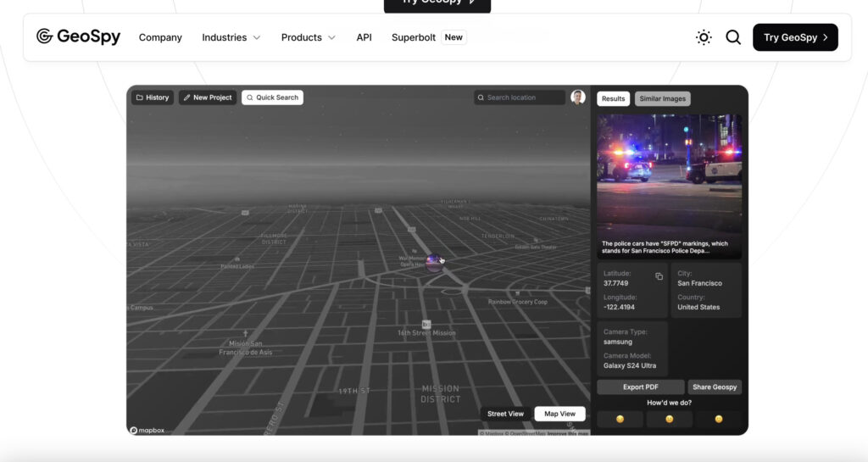Image resolution: width=868 pixels, height=462 pixels.
Task: Click the Painted Ladies map marker
Action: click(x=237, y=259)
